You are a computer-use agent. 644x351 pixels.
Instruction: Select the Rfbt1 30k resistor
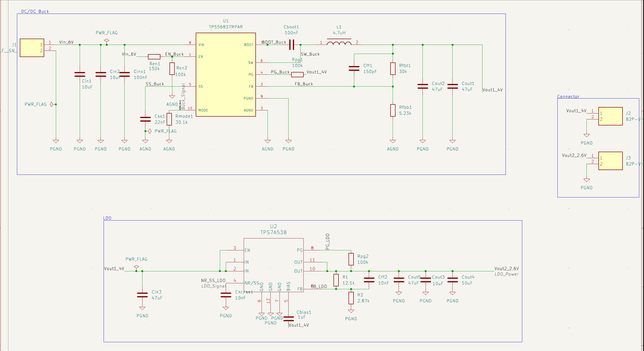[393, 68]
